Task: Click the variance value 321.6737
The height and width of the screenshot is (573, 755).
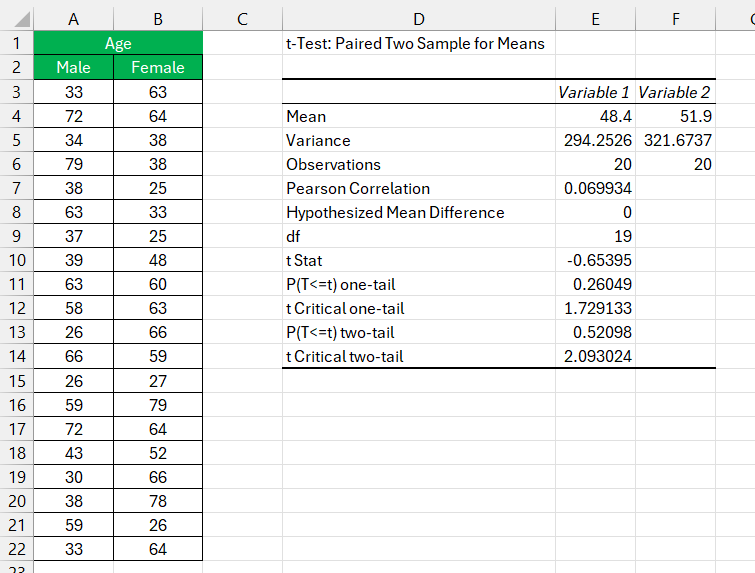Action: coord(676,140)
